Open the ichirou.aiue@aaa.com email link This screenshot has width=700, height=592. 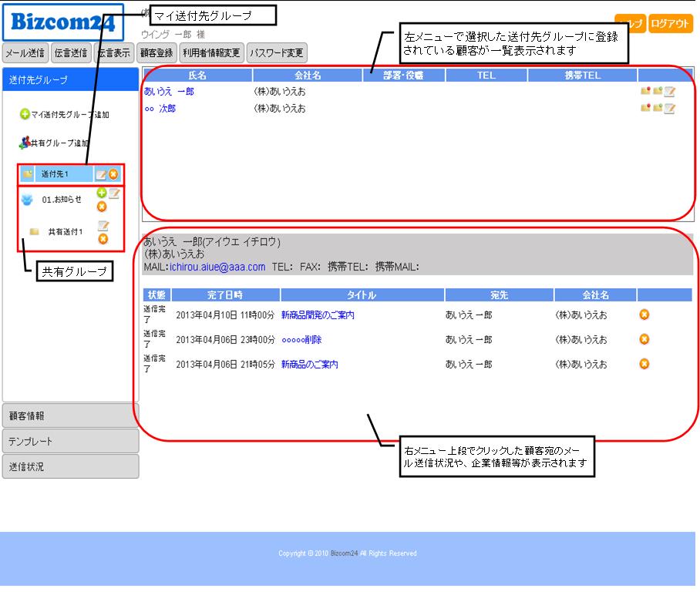(x=217, y=267)
